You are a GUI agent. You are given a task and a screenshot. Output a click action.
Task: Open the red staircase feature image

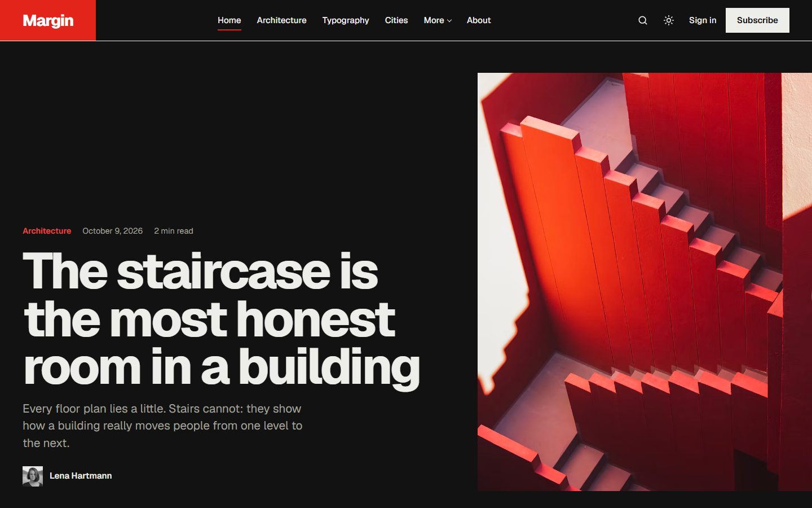point(645,282)
